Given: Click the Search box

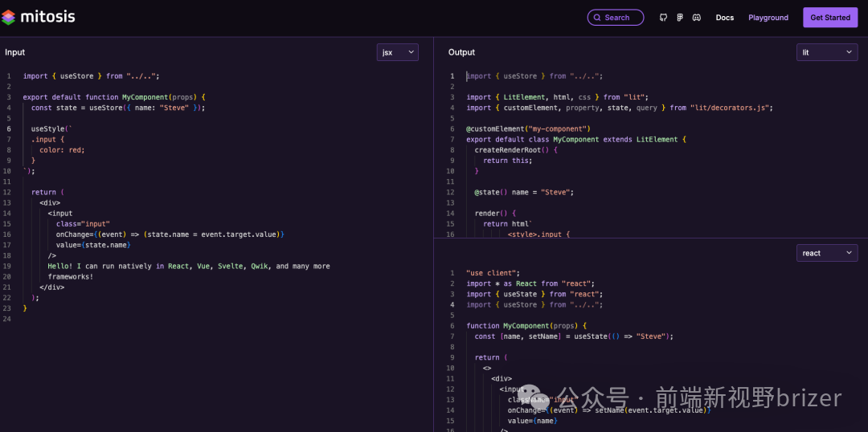Looking at the screenshot, I should click(616, 18).
